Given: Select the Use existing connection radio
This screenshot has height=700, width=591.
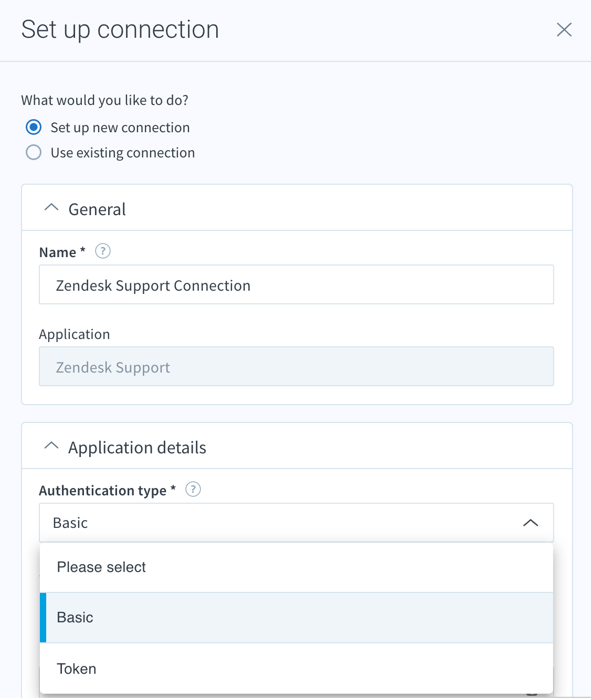Looking at the screenshot, I should click(x=34, y=153).
